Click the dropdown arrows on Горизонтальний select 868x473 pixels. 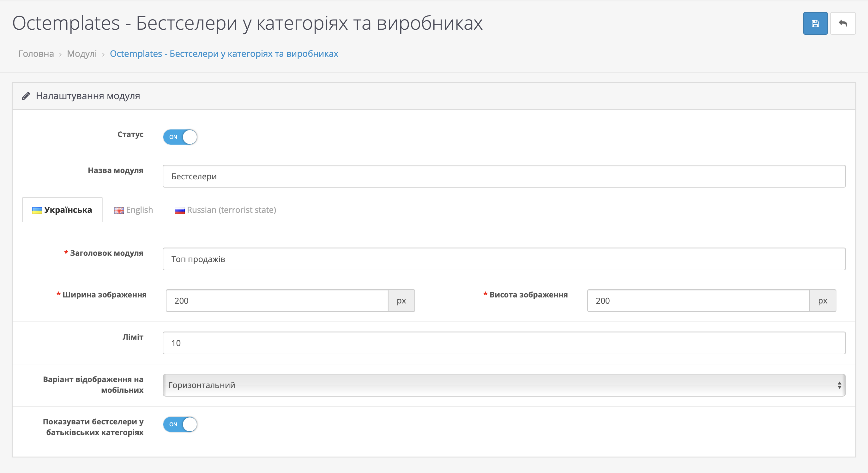(839, 385)
